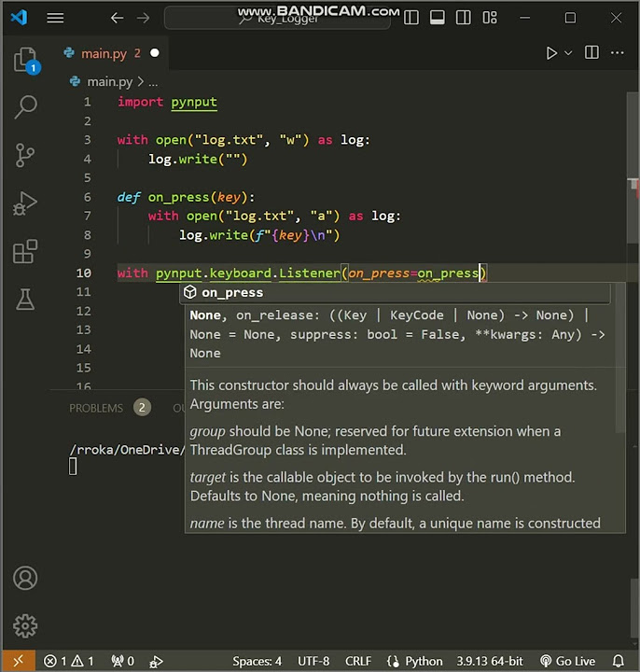Open Customize Layout options
The width and height of the screenshot is (640, 672).
coord(490,18)
